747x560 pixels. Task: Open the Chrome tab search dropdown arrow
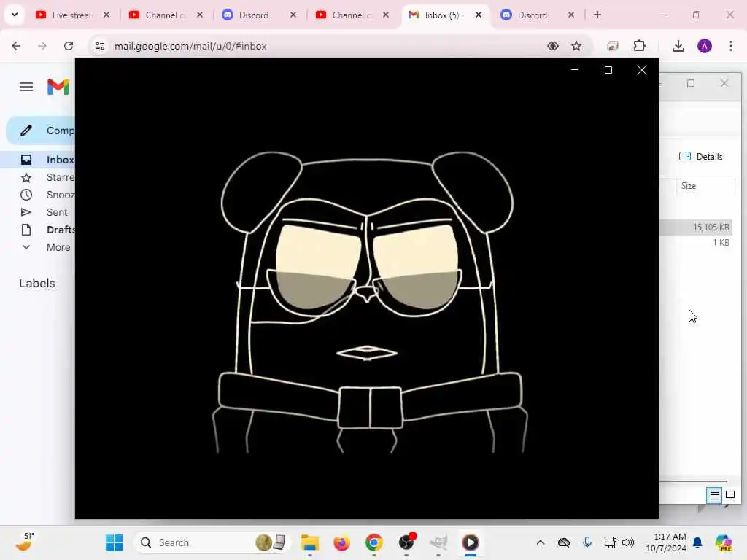click(x=15, y=15)
